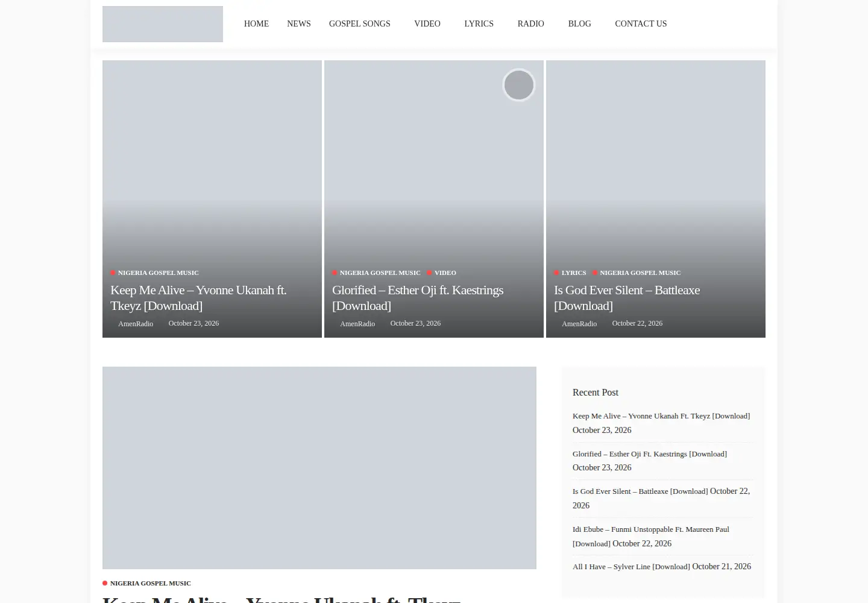This screenshot has width=868, height=603.
Task: Open hero title "Keep Me Alive – Yvonne Ukanah ft. Tkeyz [Download]"
Action: coord(198,298)
